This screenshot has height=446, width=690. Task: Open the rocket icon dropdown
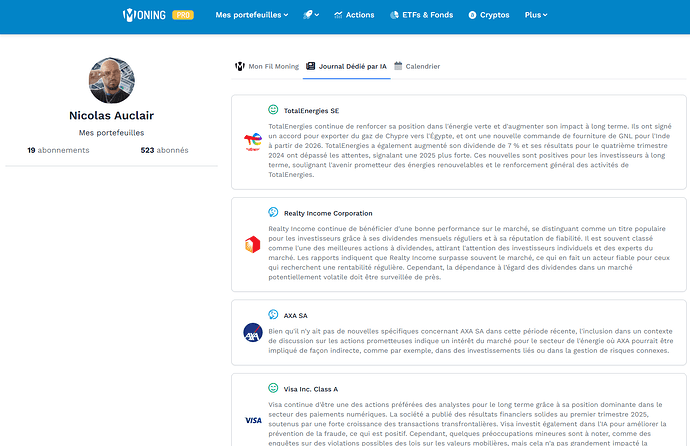pos(311,15)
